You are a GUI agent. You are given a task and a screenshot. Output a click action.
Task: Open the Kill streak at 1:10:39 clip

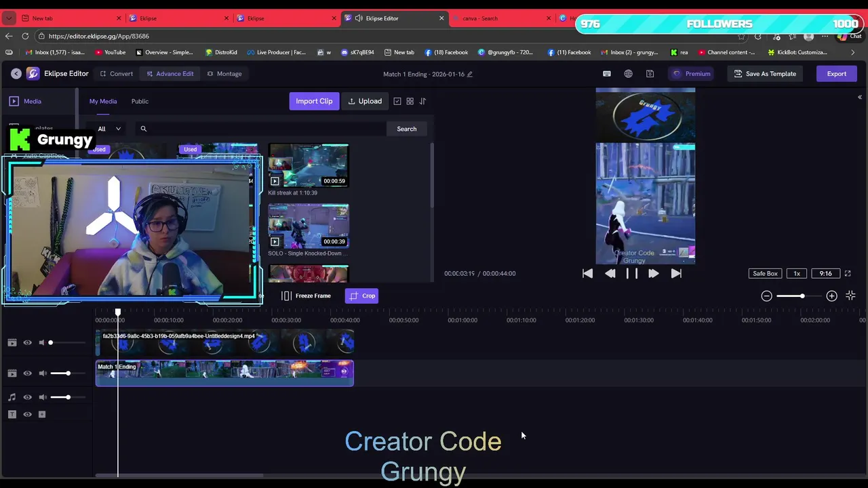tap(309, 165)
